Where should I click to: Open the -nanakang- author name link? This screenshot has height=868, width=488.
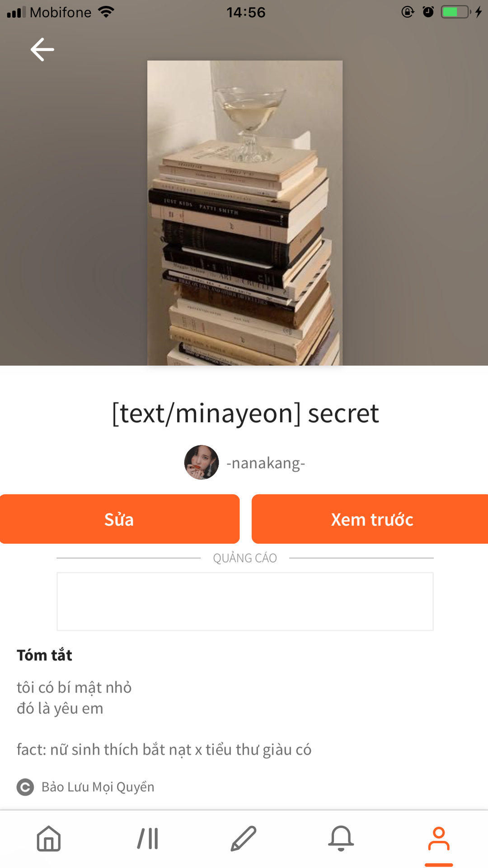click(x=266, y=463)
